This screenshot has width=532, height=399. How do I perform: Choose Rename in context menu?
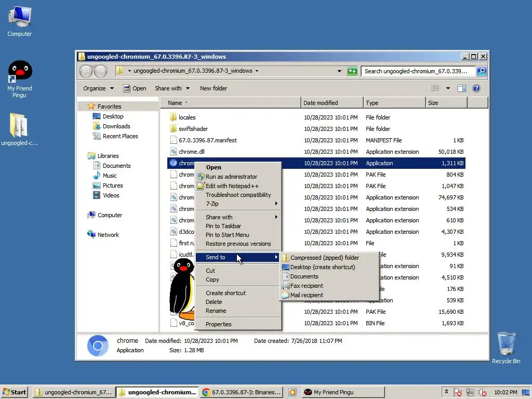(238, 311)
